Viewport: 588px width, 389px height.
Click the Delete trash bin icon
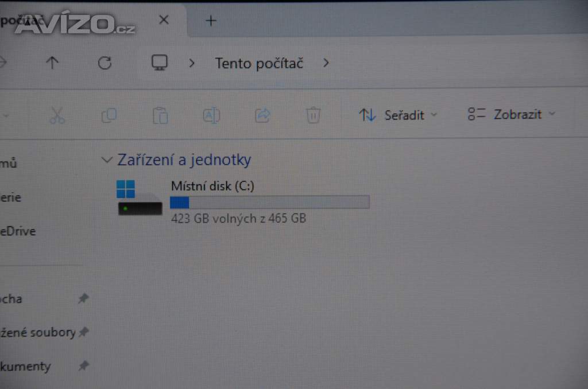313,115
